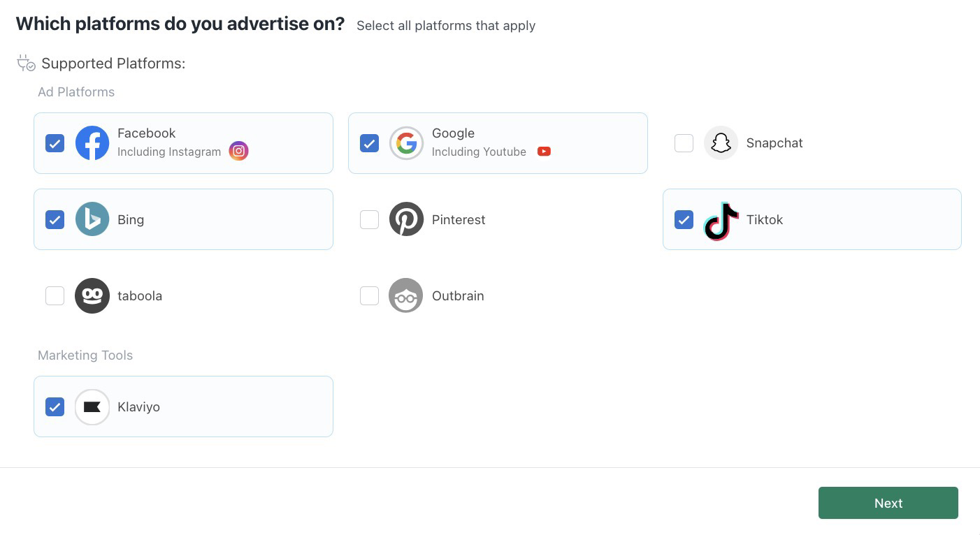This screenshot has width=980, height=535.
Task: Check the taboola checkbox
Action: tap(55, 295)
